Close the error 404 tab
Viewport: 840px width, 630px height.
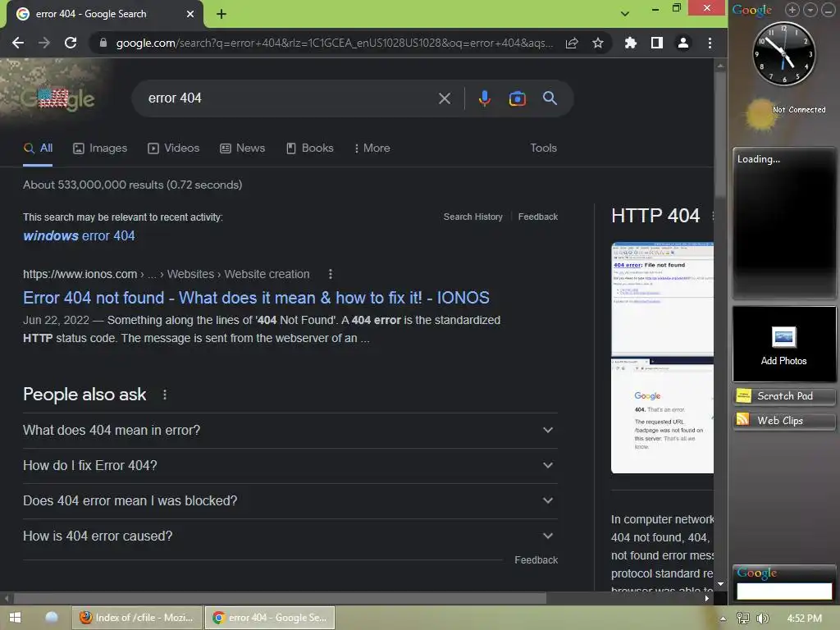190,14
